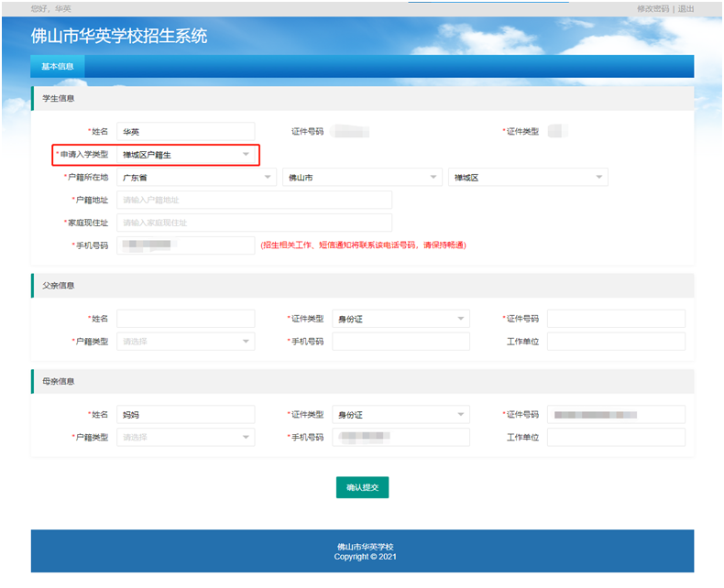Click the 退出 logout link

click(686, 8)
